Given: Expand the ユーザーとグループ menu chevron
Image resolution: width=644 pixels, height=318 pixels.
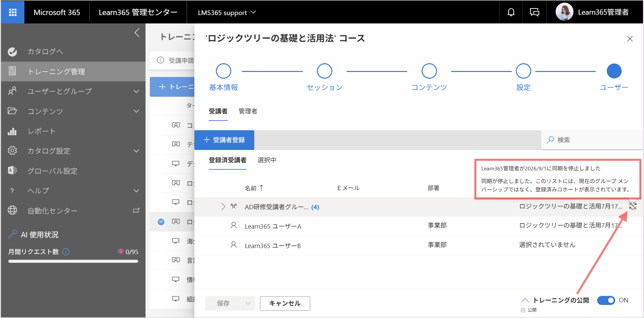Looking at the screenshot, I should pos(136,91).
